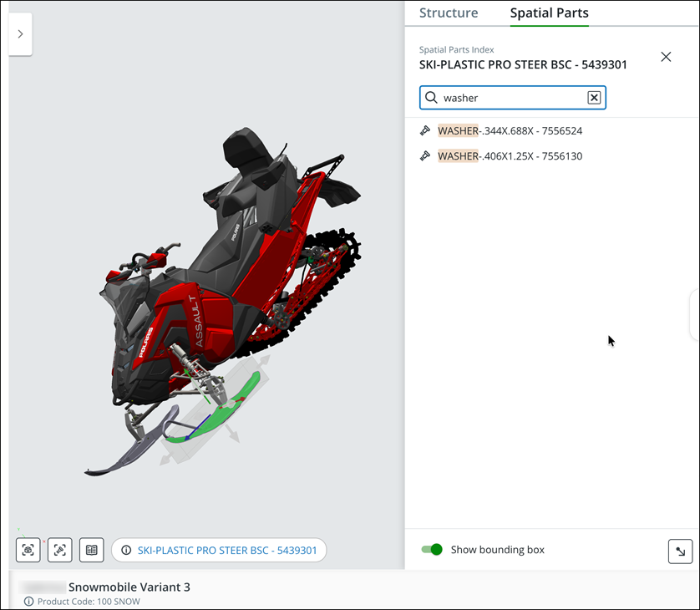700x610 pixels.
Task: Click the collapse panel arrow button
Action: pyautogui.click(x=680, y=552)
